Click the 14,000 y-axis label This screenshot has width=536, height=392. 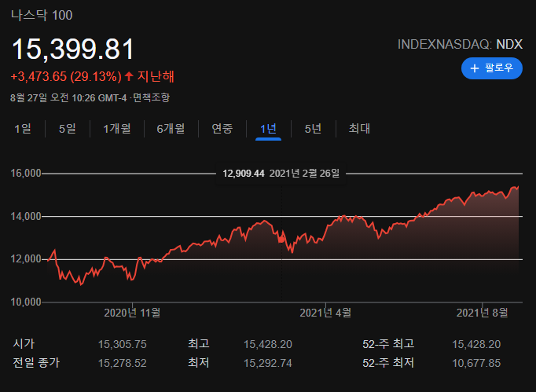[26, 216]
